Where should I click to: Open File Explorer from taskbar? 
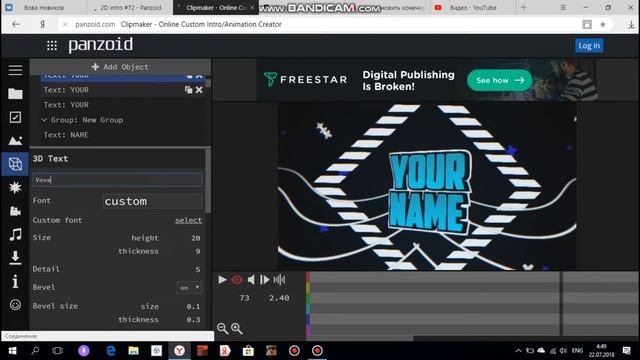133,351
